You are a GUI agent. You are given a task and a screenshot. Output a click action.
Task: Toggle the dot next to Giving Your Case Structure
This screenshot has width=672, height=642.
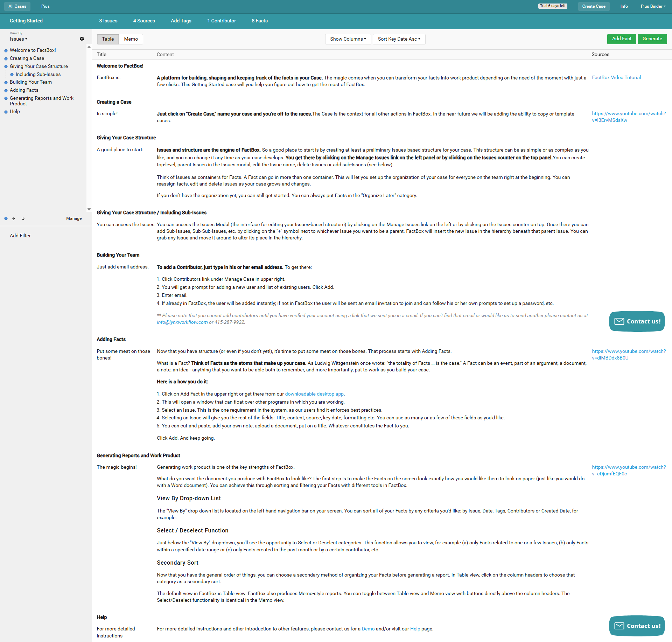point(6,67)
